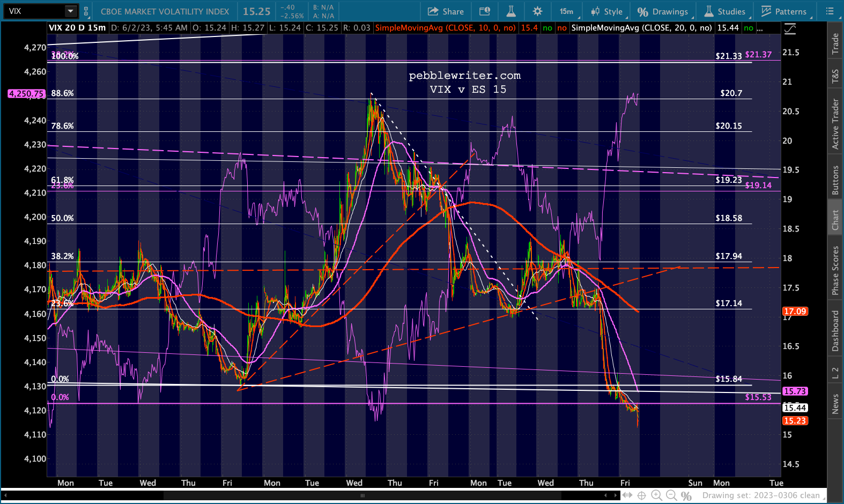Click the percent scale icon at bottom

pyautogui.click(x=686, y=496)
